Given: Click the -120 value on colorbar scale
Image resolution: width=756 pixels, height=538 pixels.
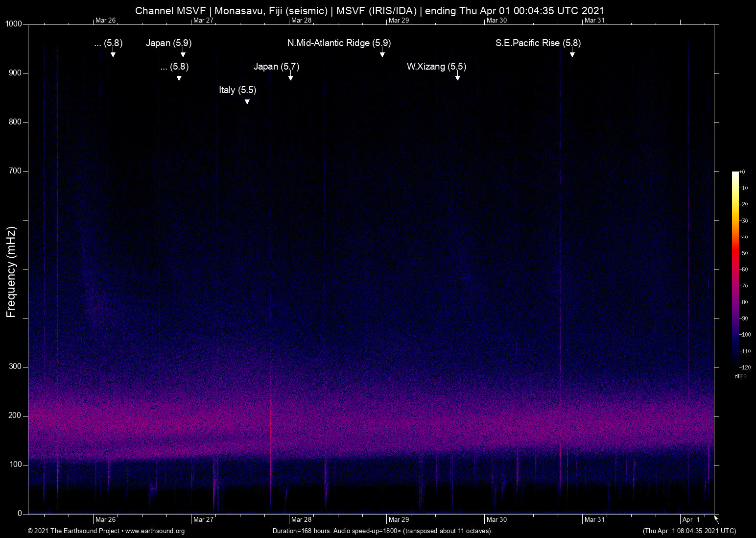Looking at the screenshot, I should [745, 367].
